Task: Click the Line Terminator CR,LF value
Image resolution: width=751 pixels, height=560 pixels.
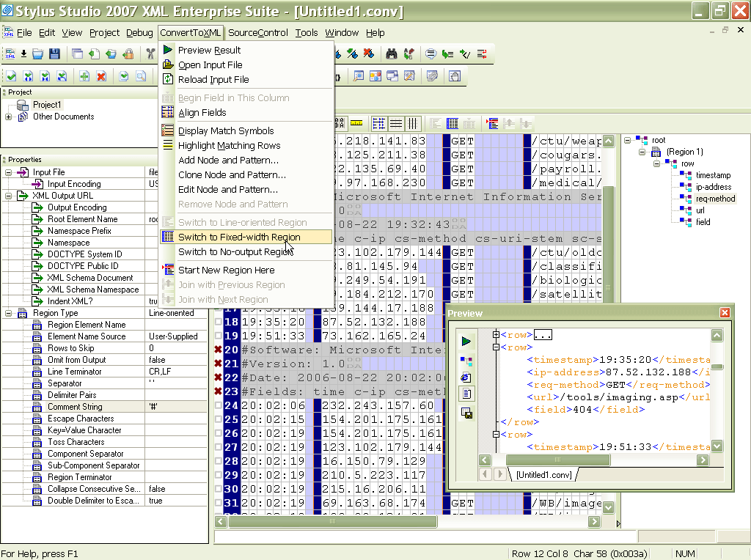Action: [159, 372]
